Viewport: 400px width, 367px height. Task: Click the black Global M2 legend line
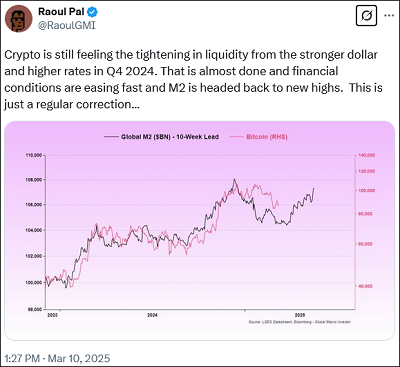pyautogui.click(x=111, y=137)
